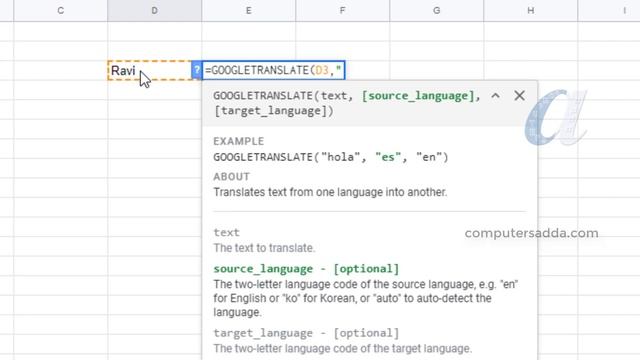Select column H header
The width and height of the screenshot is (640, 360).
pyautogui.click(x=531, y=11)
